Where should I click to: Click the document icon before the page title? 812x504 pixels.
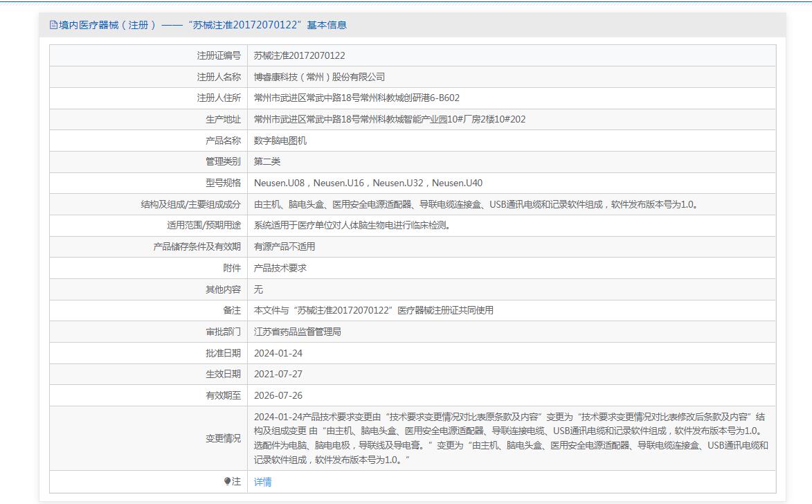(x=54, y=25)
